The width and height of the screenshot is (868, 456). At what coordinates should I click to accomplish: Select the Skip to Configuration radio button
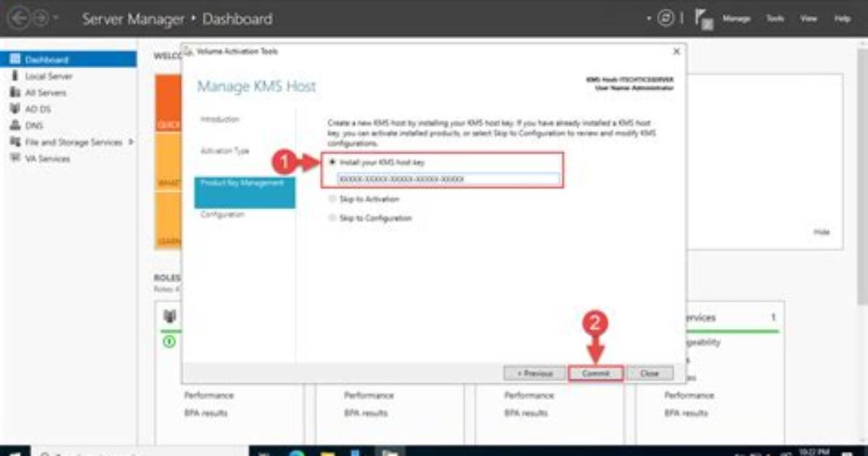332,218
